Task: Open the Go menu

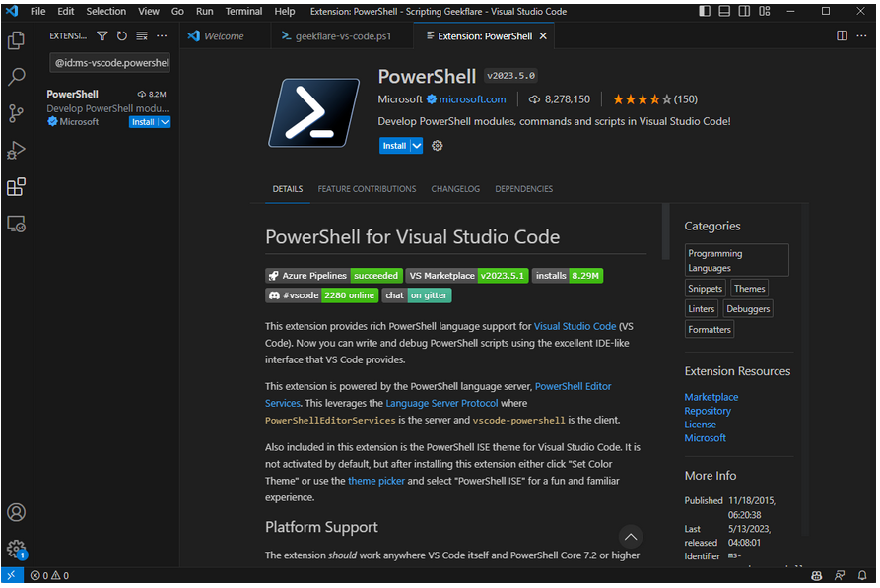Action: tap(177, 11)
